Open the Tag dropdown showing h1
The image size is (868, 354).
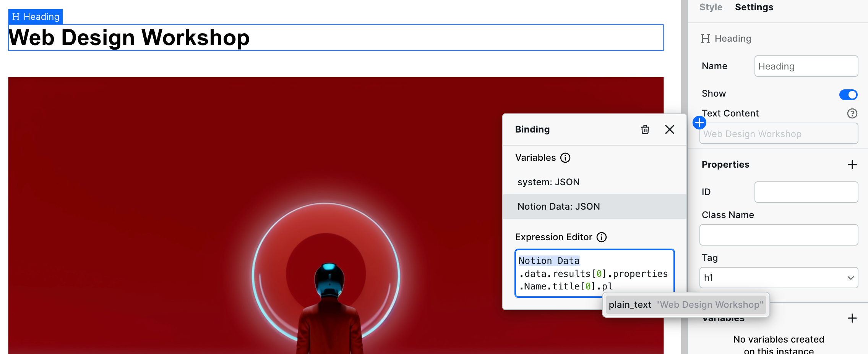[779, 278]
